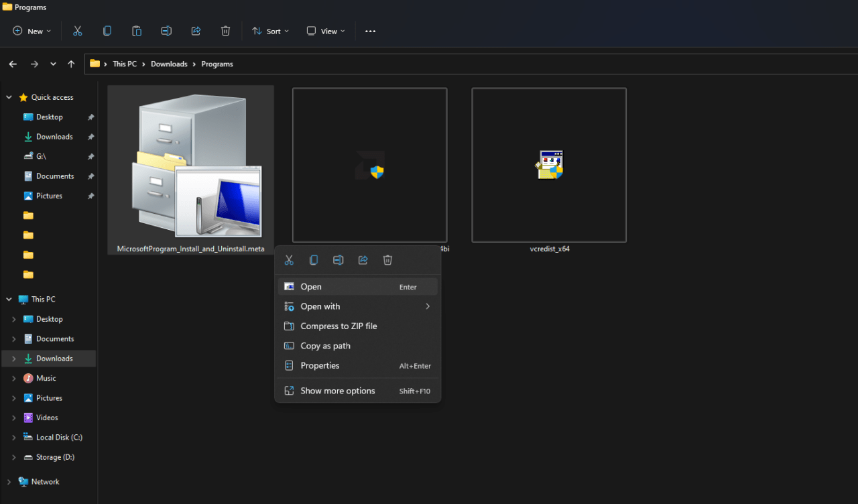Click the Cut icon in the toolbar
This screenshot has height=504, width=858.
click(x=78, y=31)
